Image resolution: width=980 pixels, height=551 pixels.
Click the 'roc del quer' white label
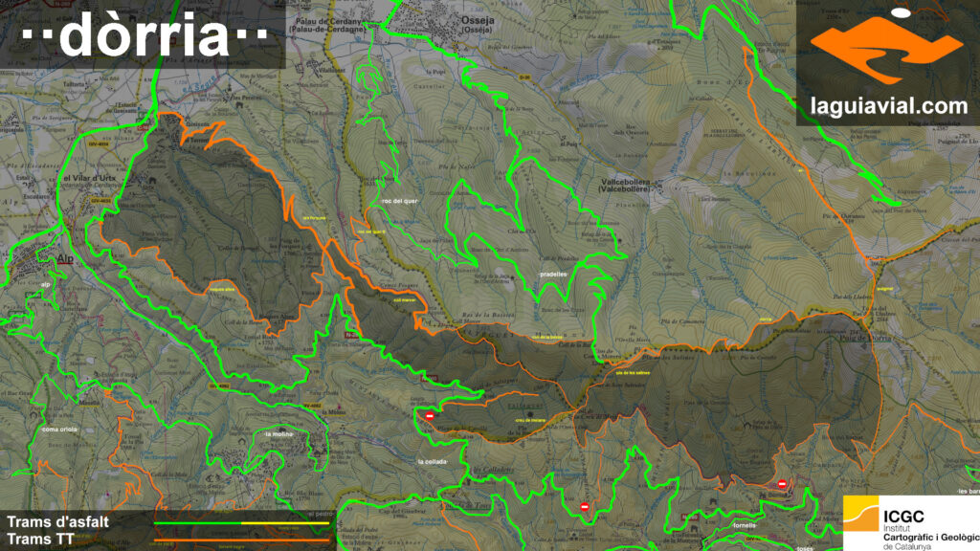399,201
